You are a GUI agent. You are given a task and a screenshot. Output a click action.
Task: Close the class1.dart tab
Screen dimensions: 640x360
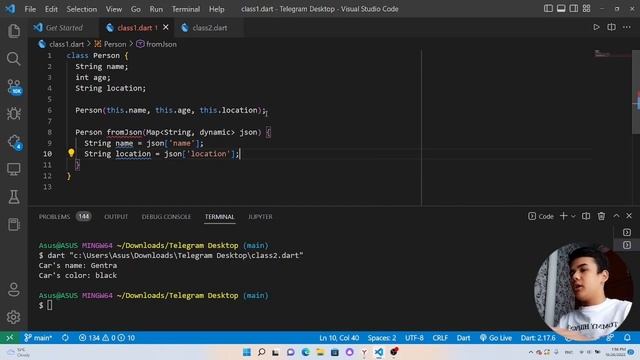(166, 27)
